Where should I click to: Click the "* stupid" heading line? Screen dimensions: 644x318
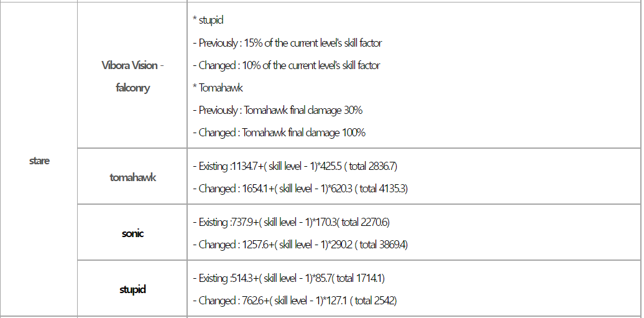[x=208, y=21]
